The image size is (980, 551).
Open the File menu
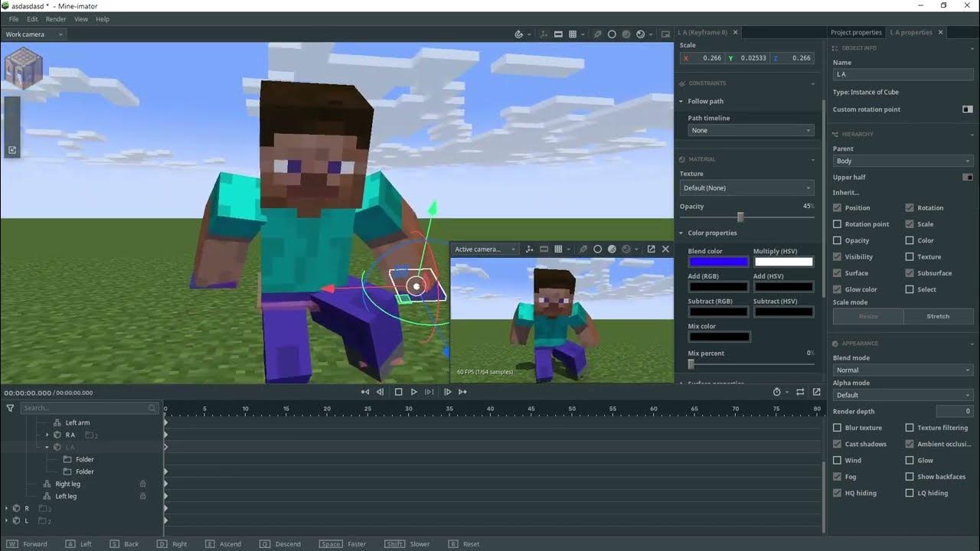[14, 19]
